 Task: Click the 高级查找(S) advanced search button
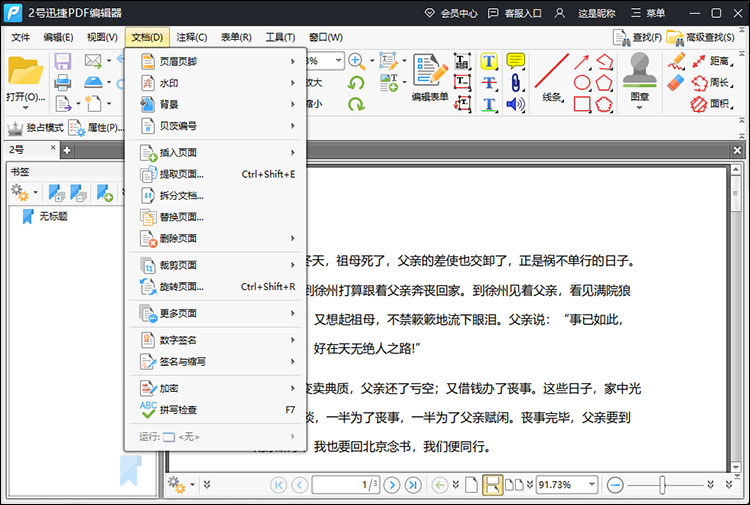click(701, 37)
